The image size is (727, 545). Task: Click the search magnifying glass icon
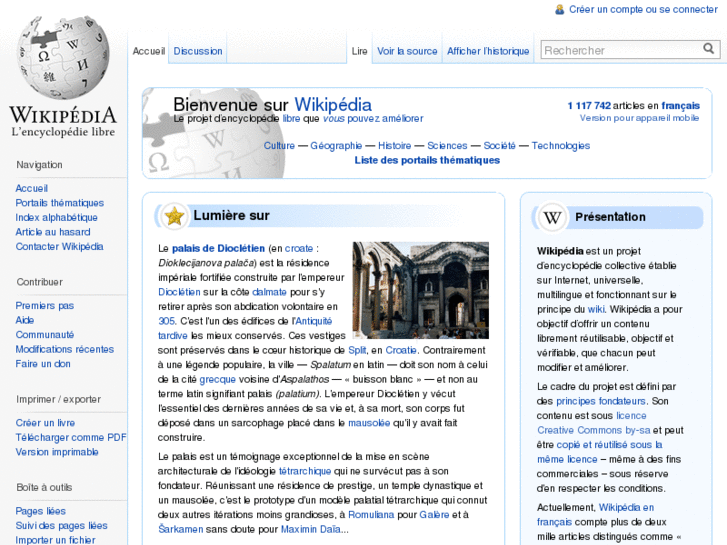[x=708, y=49]
